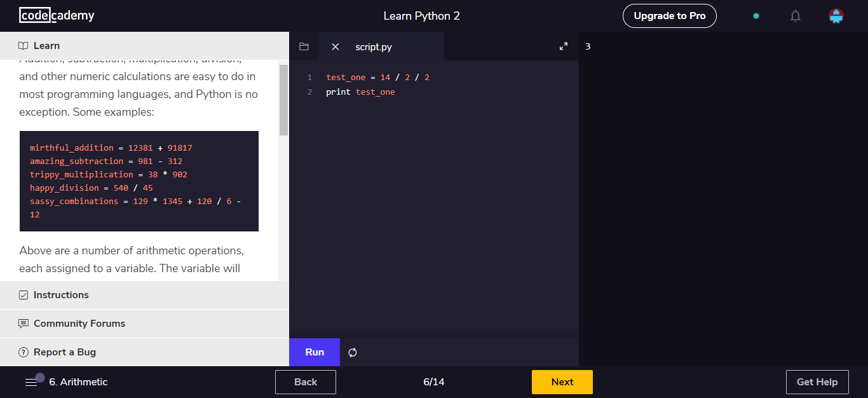Viewport: 868px width, 398px height.
Task: Run the Python script
Action: coord(314,352)
